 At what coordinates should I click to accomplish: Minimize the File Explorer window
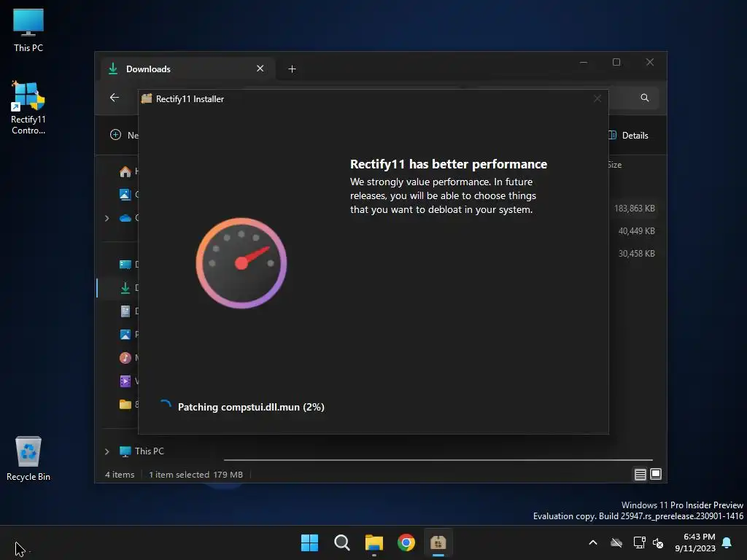pyautogui.click(x=584, y=63)
